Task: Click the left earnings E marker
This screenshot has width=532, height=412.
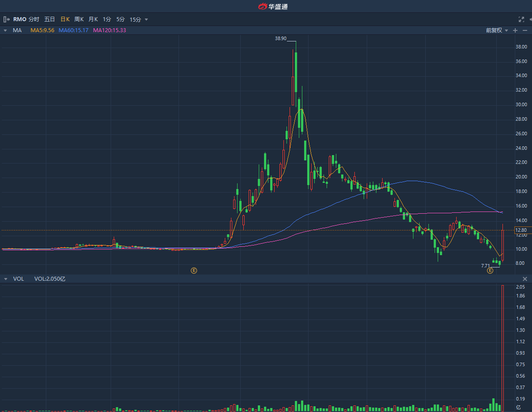Action: pos(193,270)
